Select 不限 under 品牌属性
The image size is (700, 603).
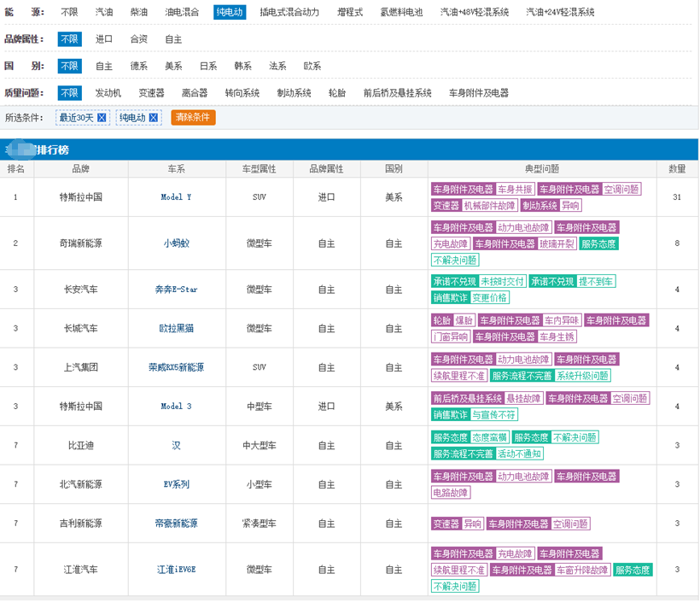pos(70,39)
